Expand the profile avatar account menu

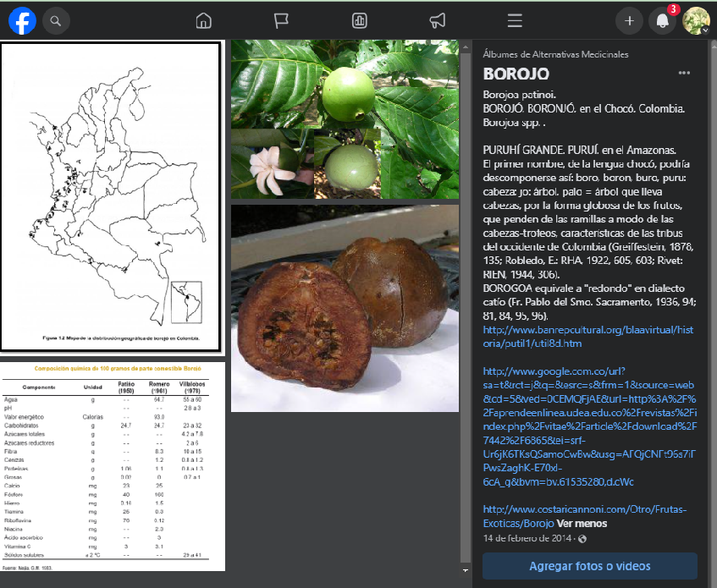point(696,21)
